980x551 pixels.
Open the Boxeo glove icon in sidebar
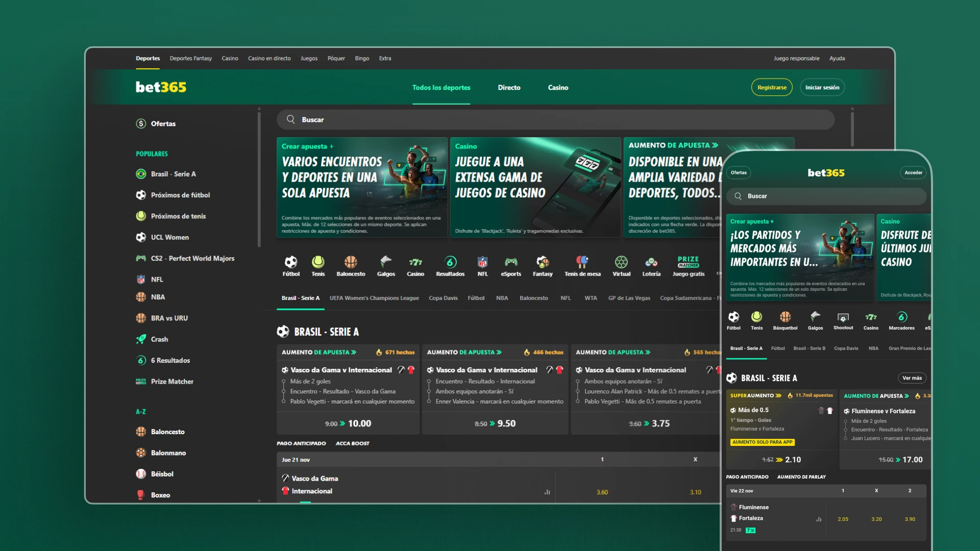pos(141,495)
